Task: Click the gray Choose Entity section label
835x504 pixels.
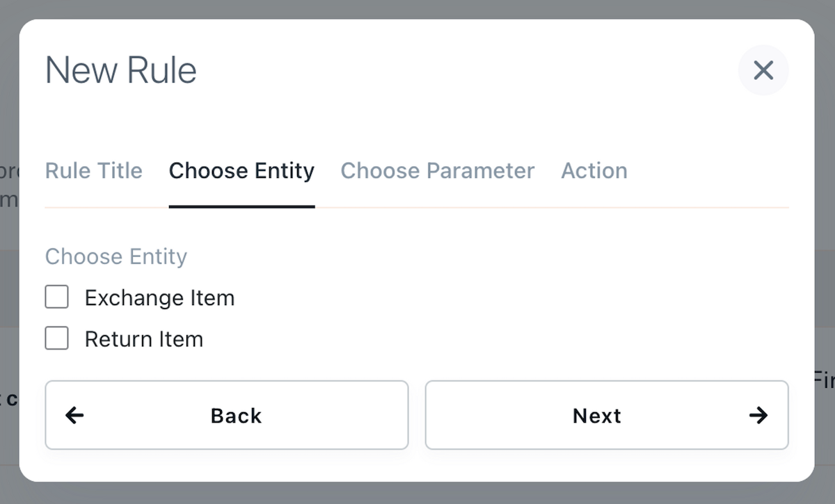Action: coord(116,257)
